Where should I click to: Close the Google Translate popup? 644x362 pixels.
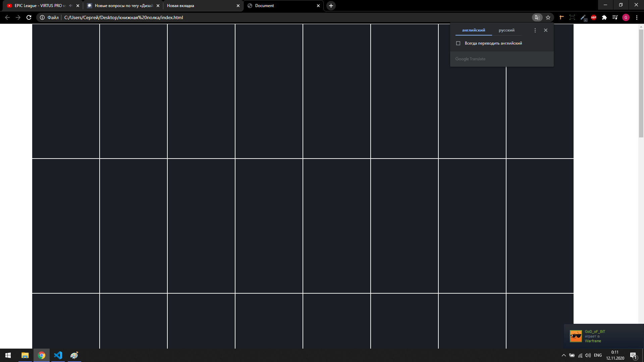click(x=546, y=30)
